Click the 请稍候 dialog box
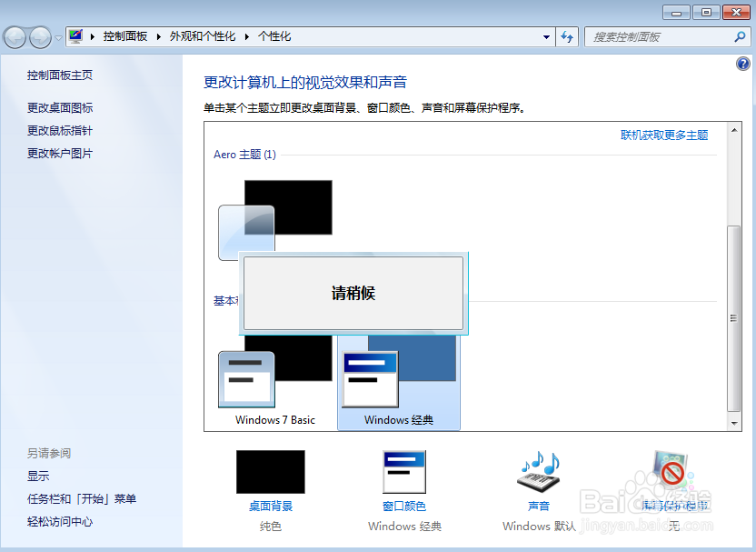The width and height of the screenshot is (756, 552). pos(353,293)
